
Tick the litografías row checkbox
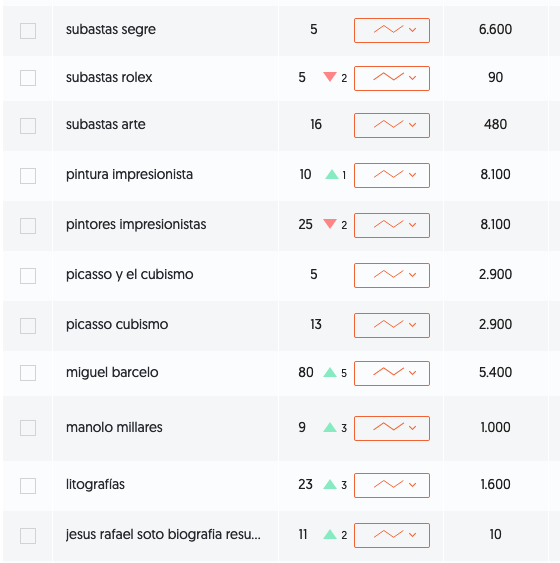point(28,486)
